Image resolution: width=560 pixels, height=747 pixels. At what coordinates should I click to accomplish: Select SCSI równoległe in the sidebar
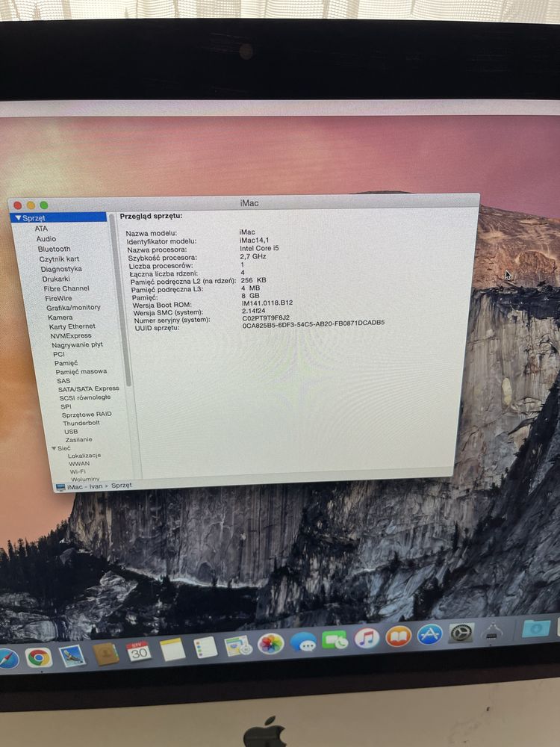click(x=85, y=397)
